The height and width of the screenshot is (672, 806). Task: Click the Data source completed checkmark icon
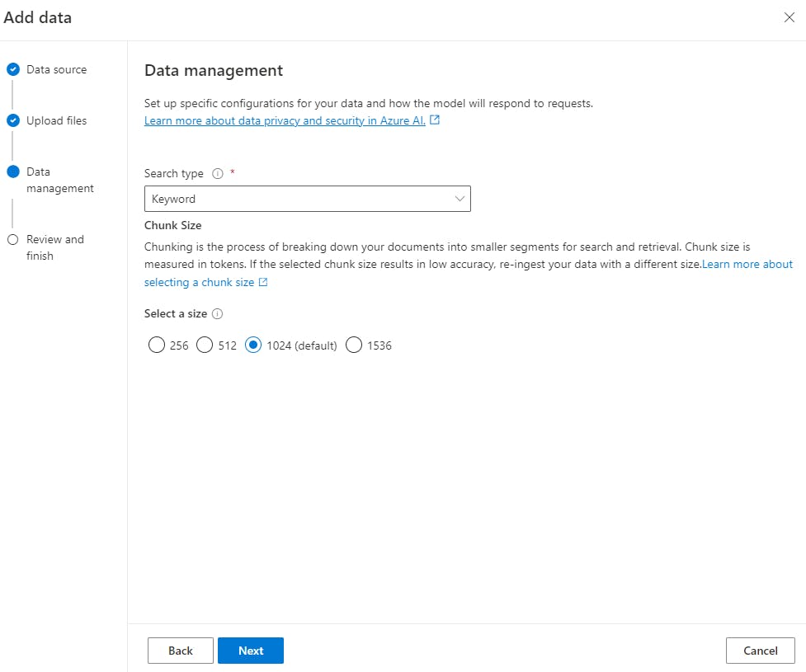12,70
